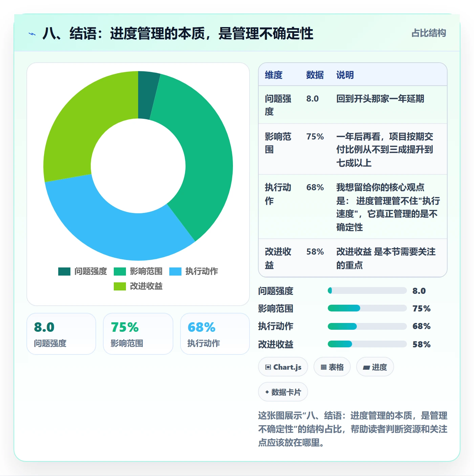The image size is (474, 476).
Task: Select the 数据卡片 tag
Action: click(x=283, y=392)
